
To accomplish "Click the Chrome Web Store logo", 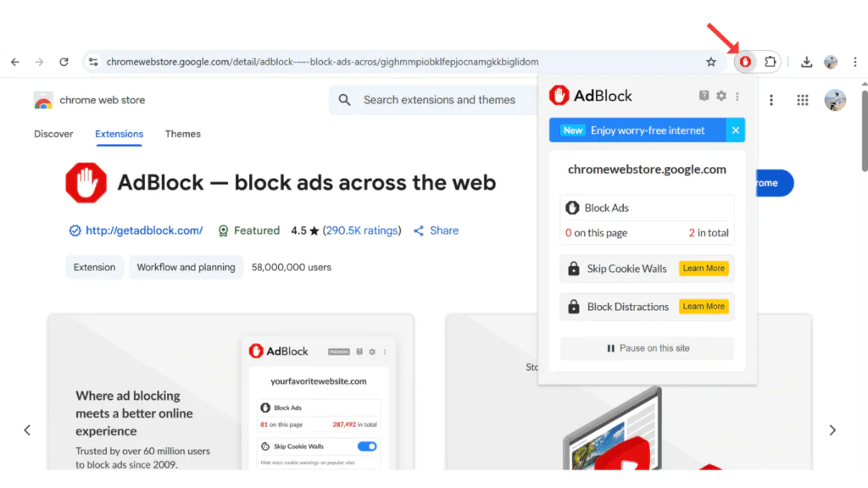I will point(43,101).
